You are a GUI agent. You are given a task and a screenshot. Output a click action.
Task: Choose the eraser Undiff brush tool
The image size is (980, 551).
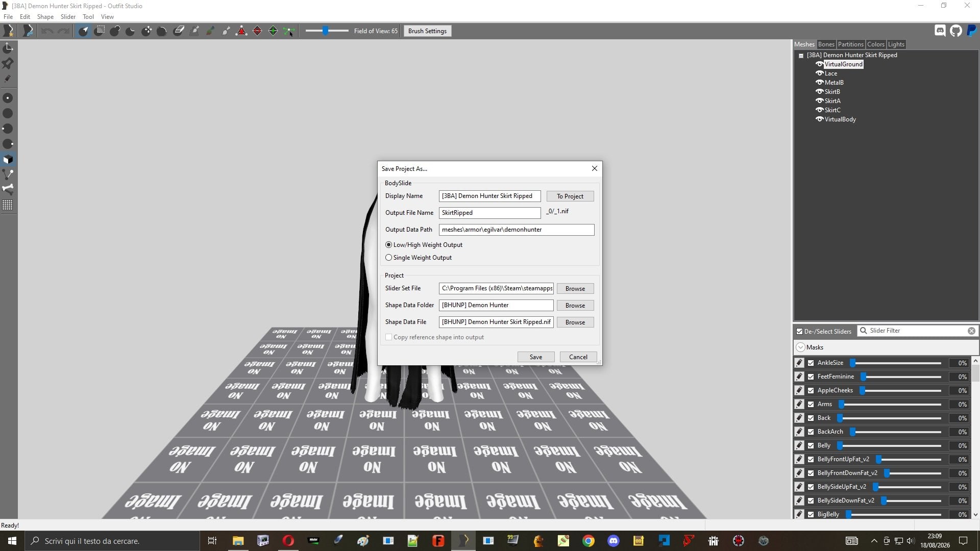tap(178, 31)
